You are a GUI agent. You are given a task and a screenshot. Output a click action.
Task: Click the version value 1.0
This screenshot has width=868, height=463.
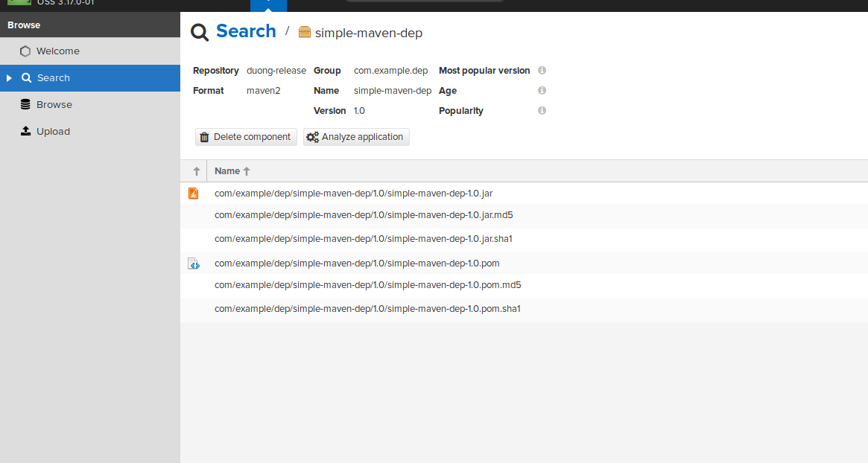[x=359, y=111]
